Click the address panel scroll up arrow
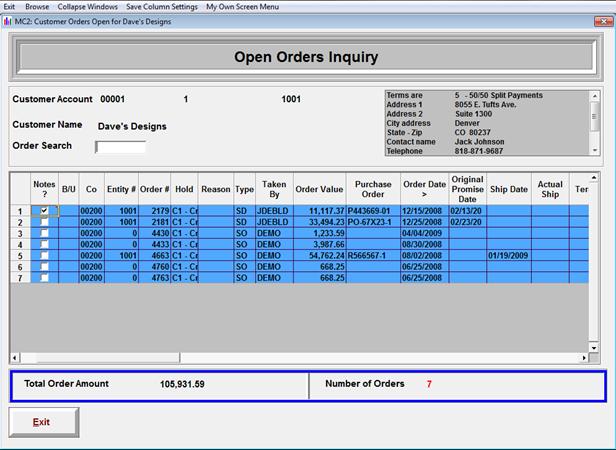 tap(595, 96)
